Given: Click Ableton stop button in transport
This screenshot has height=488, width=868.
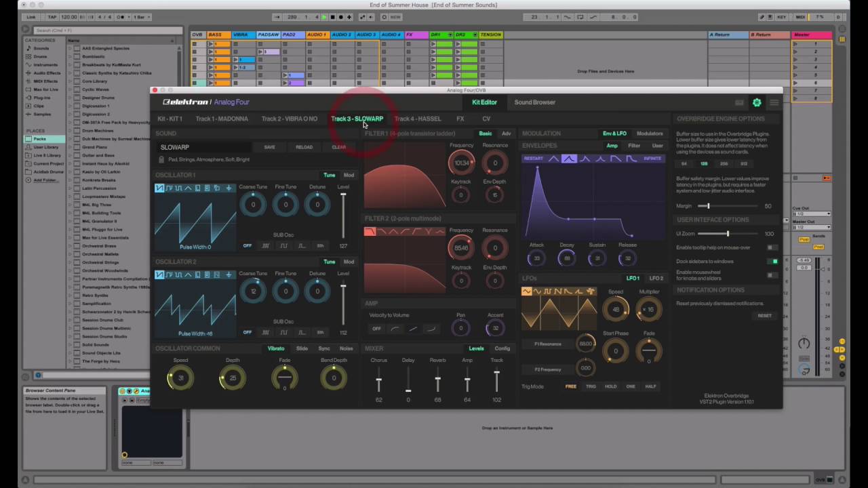Looking at the screenshot, I should [x=332, y=17].
